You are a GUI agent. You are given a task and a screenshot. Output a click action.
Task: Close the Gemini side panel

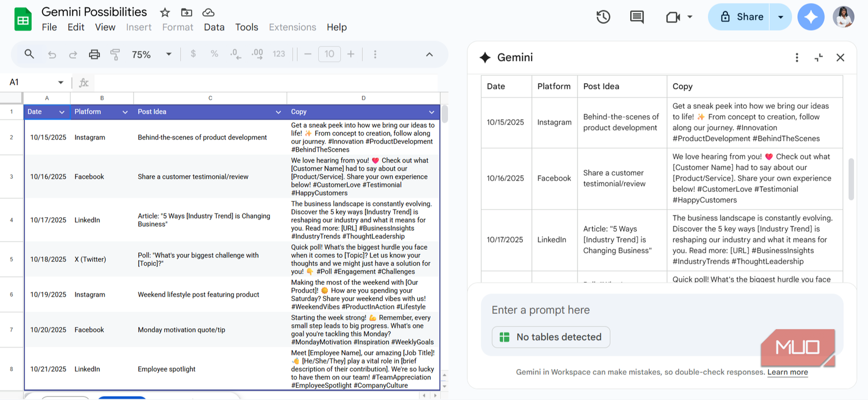[x=840, y=57]
